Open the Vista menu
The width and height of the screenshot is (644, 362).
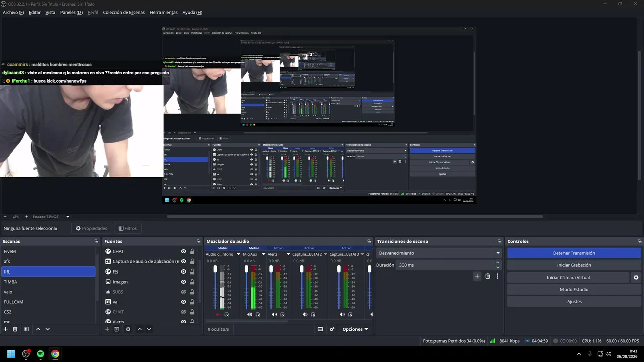(x=50, y=12)
